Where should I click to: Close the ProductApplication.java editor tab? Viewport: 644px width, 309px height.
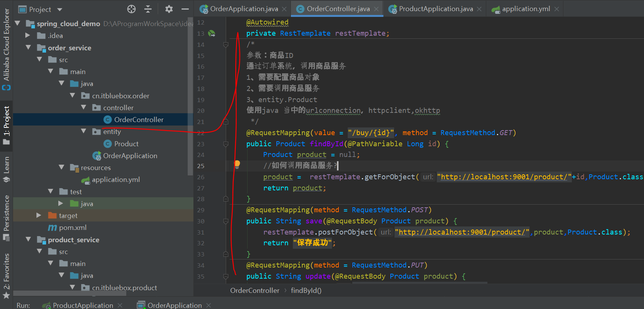click(479, 9)
